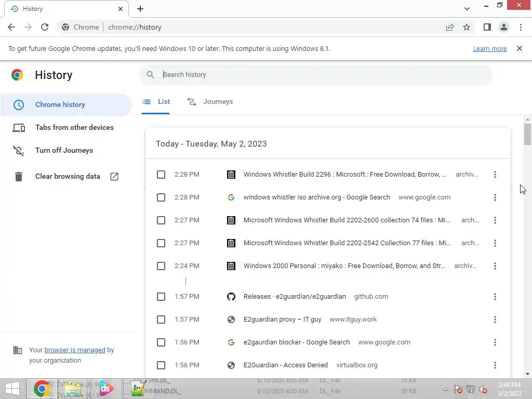532x399 pixels.
Task: Reload the history page
Action: point(45,27)
